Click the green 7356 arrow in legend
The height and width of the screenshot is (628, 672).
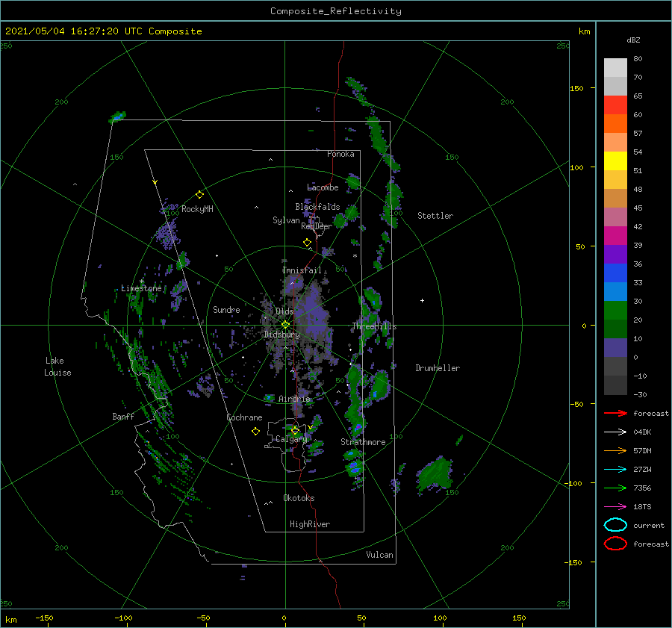click(x=615, y=488)
